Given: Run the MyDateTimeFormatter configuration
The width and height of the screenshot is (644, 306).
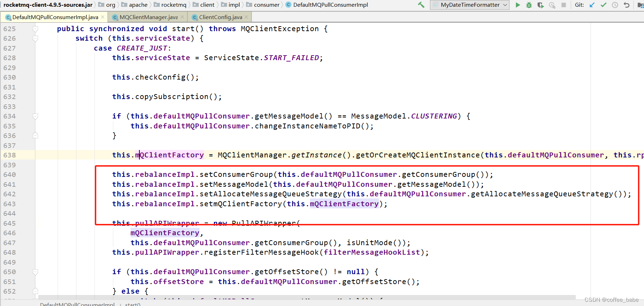Looking at the screenshot, I should [518, 5].
